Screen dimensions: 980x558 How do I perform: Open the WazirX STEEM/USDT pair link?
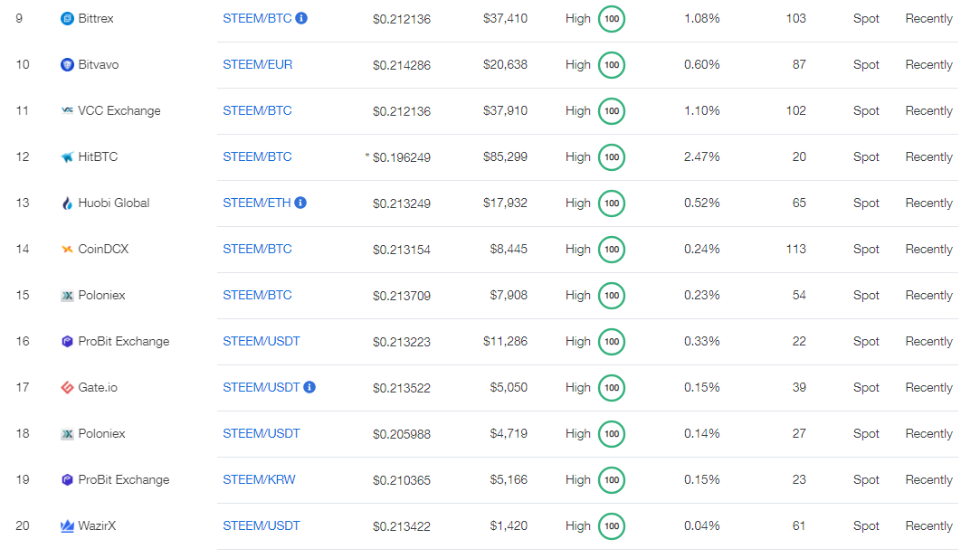click(262, 526)
